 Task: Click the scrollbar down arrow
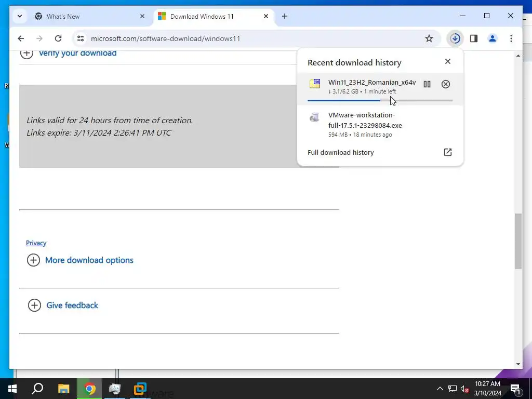tap(518, 364)
